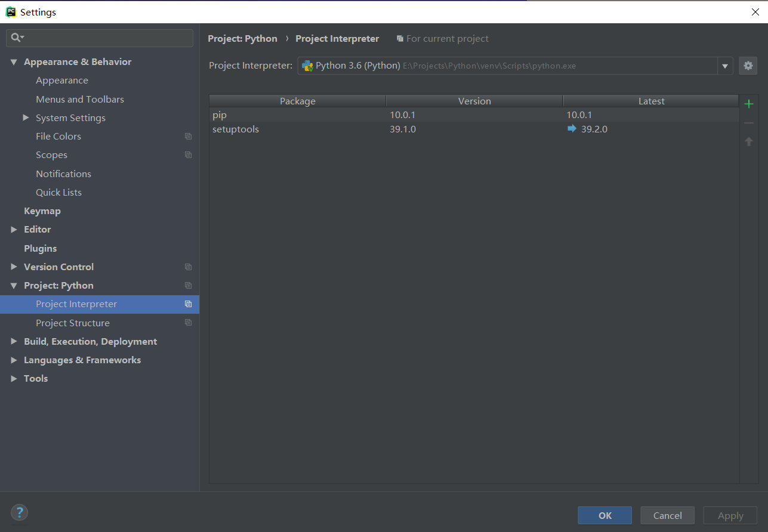Screen dimensions: 768x532
Task: Open Notifications settings
Action: [63, 174]
